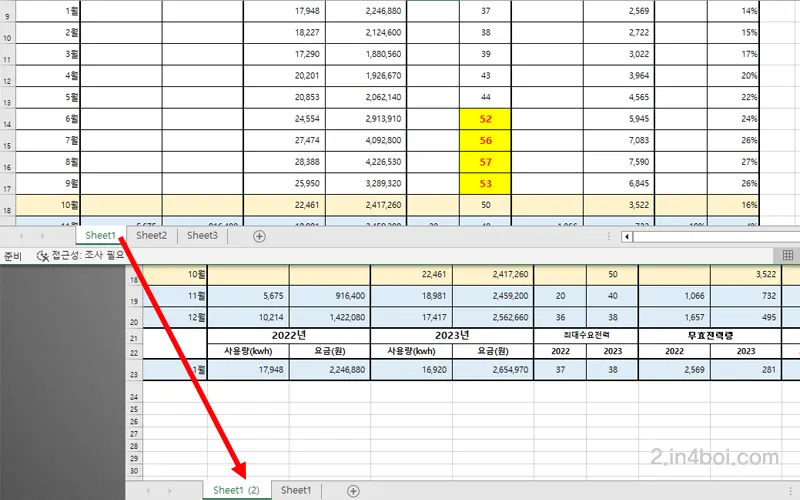The width and height of the screenshot is (800, 500).
Task: Select the 2023년 header cell
Action: pyautogui.click(x=452, y=336)
